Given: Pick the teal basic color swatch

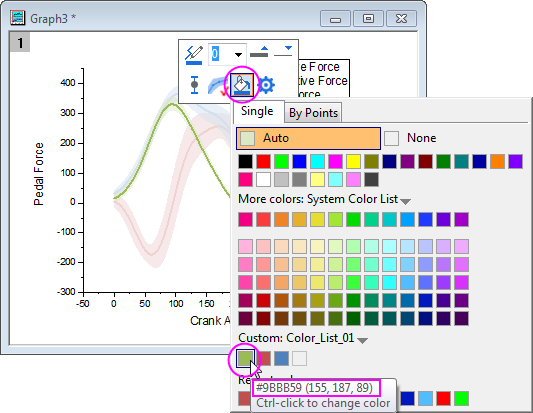Looking at the screenshot, I should coord(462,161).
